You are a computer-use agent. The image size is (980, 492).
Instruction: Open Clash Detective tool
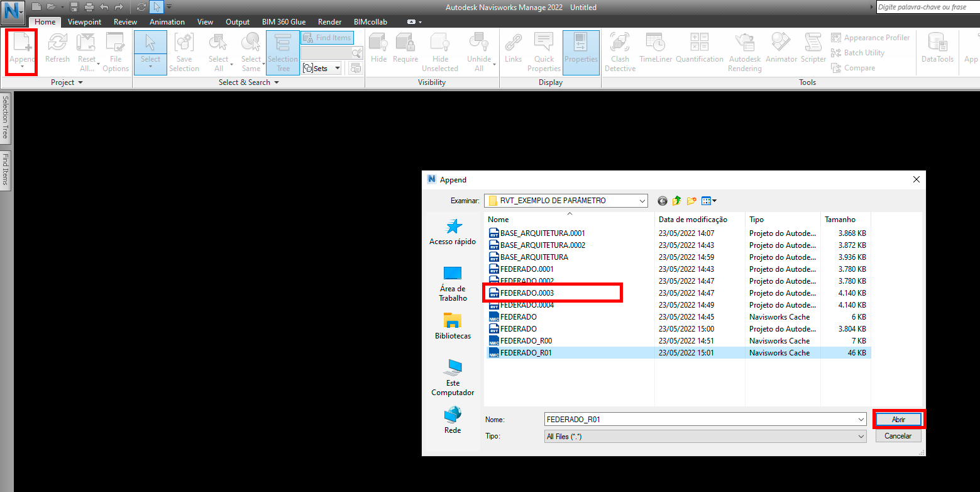tap(620, 52)
